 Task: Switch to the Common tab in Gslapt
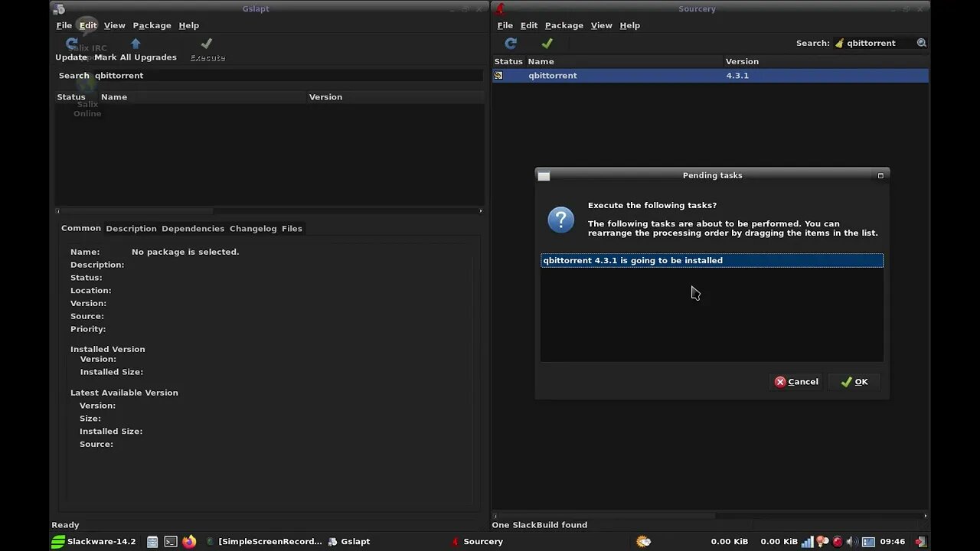[x=81, y=228]
